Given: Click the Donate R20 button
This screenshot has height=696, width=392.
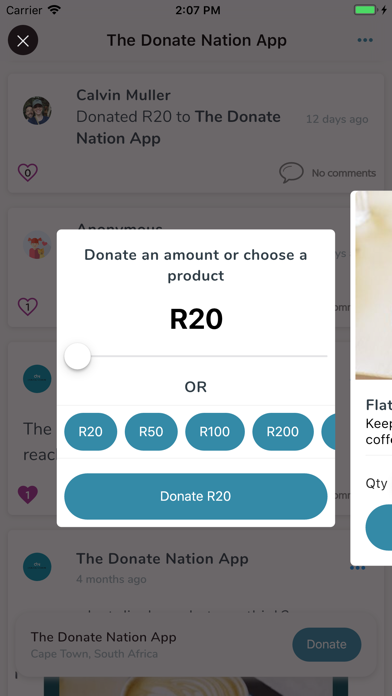Looking at the screenshot, I should click(x=196, y=496).
